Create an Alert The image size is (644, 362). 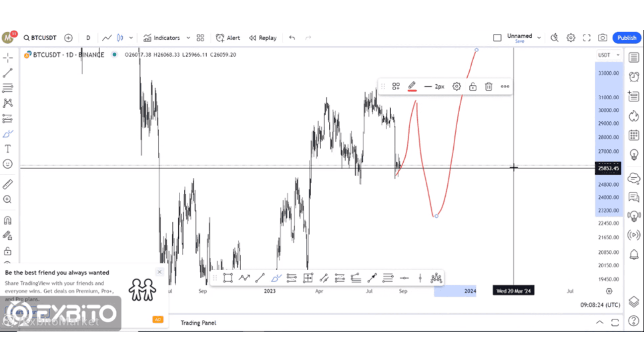(x=228, y=38)
